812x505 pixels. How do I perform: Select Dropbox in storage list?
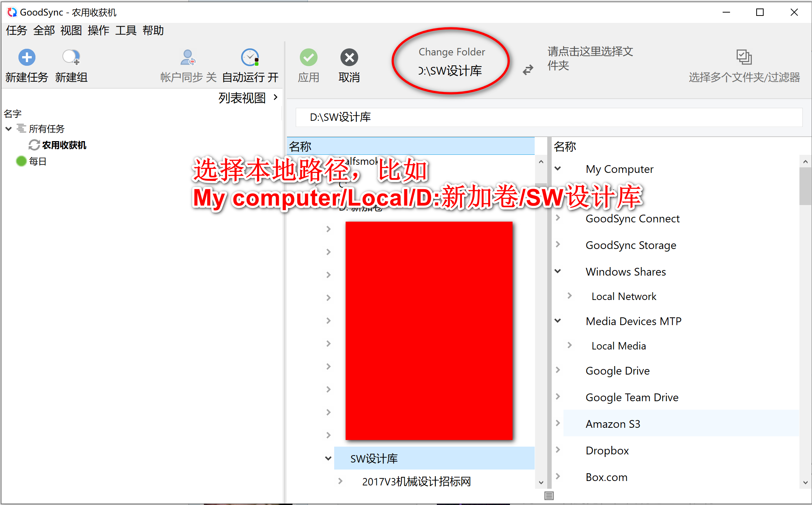(607, 450)
